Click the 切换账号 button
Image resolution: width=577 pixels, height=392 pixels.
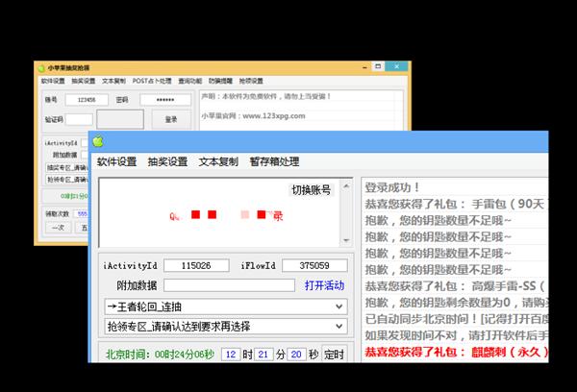click(x=311, y=190)
